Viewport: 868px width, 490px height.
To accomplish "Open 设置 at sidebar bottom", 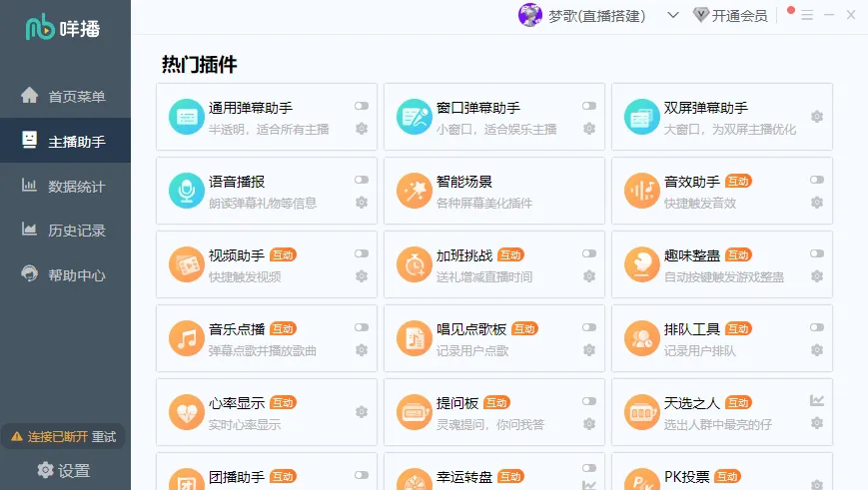I will click(64, 471).
